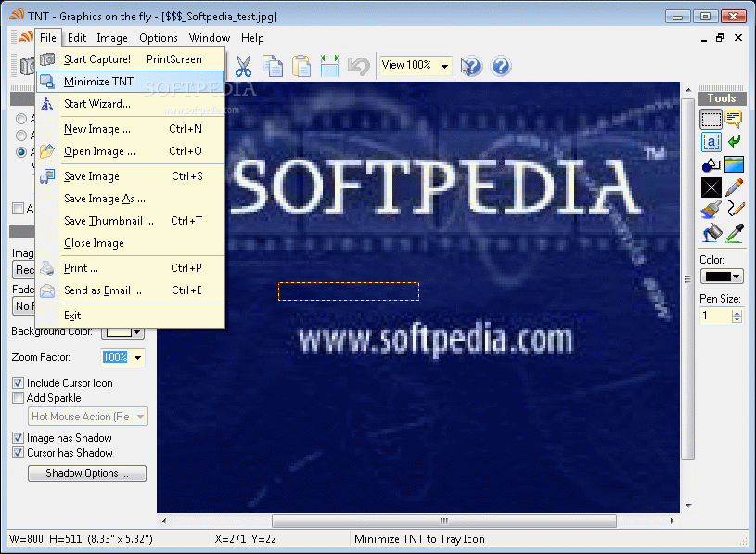
Task: Open the Help menu
Action: 252,38
